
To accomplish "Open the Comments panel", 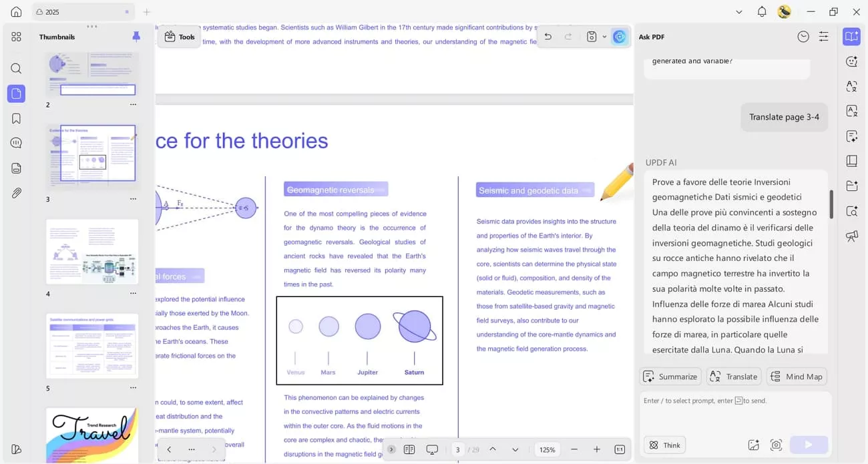I will pos(16,142).
